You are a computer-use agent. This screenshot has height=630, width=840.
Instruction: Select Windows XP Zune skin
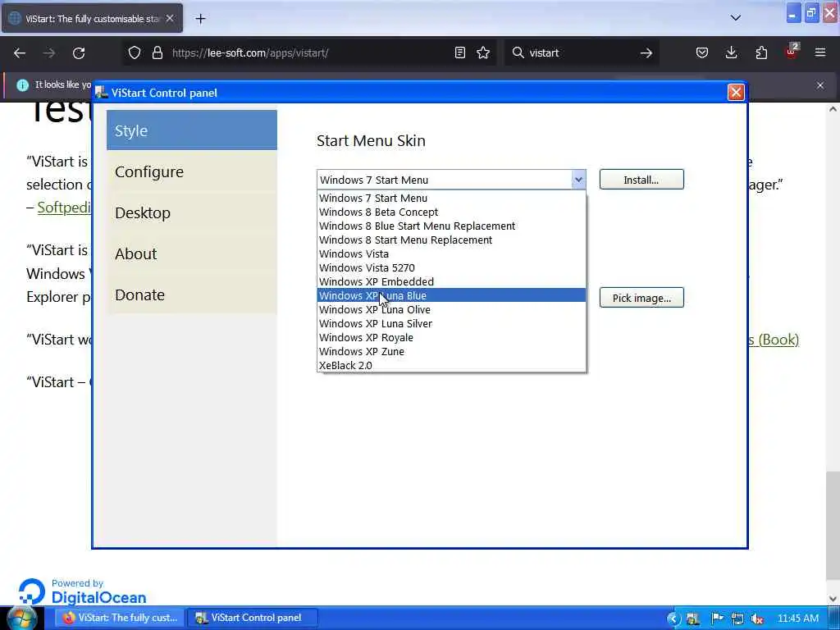click(451, 351)
